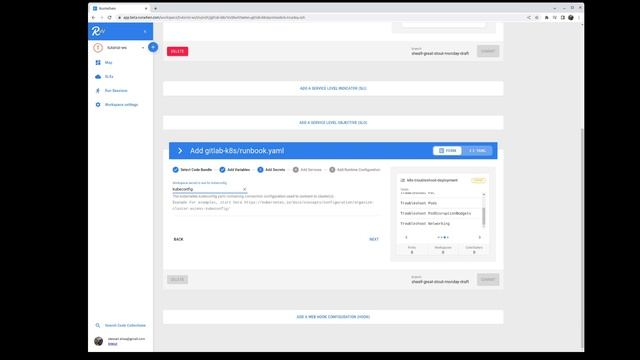640x360 pixels.
Task: Click Search Code Collections link
Action: (x=125, y=325)
